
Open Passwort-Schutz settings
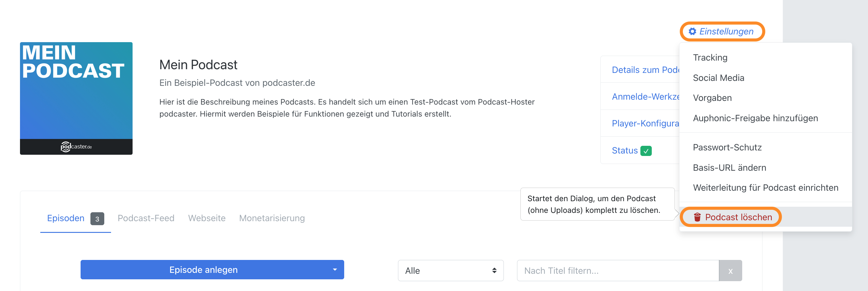[x=727, y=148]
